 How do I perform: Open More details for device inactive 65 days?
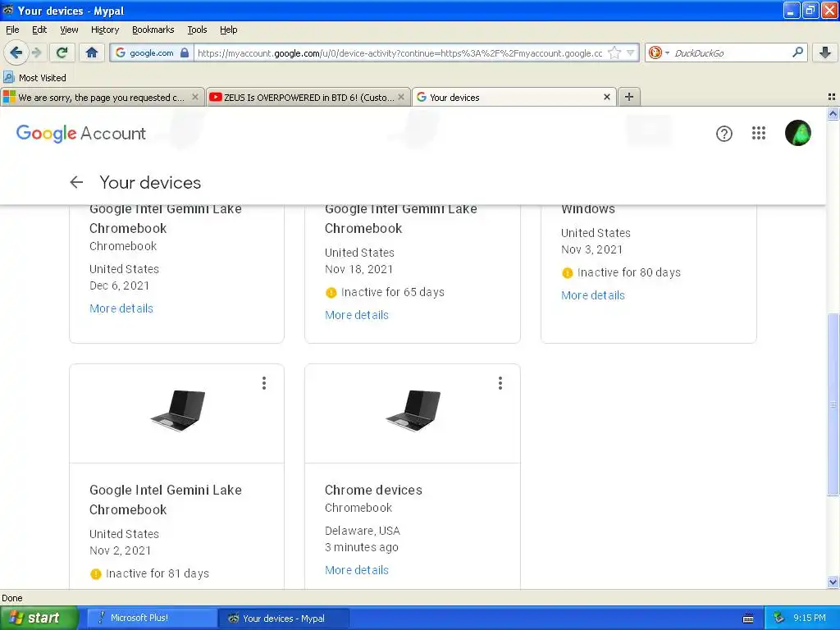click(x=356, y=315)
